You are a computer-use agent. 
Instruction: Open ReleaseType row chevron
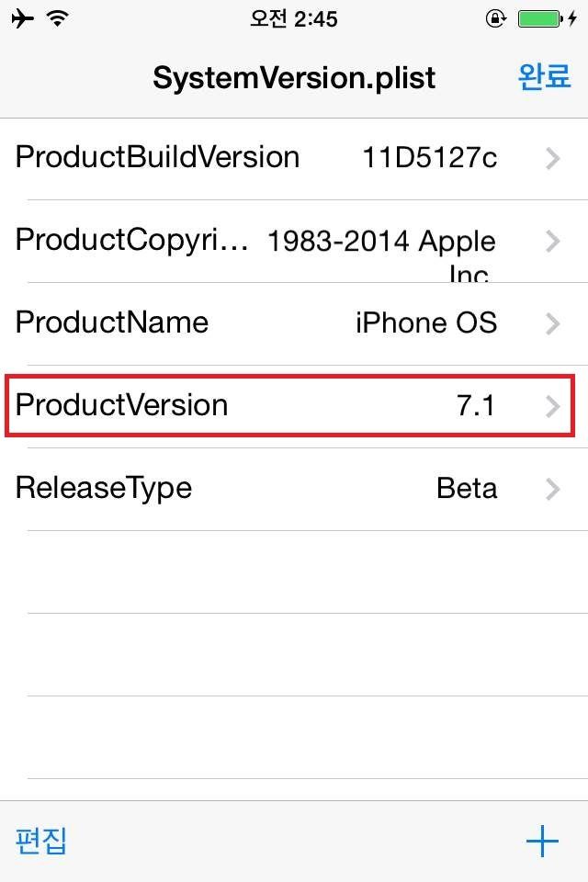coord(552,489)
